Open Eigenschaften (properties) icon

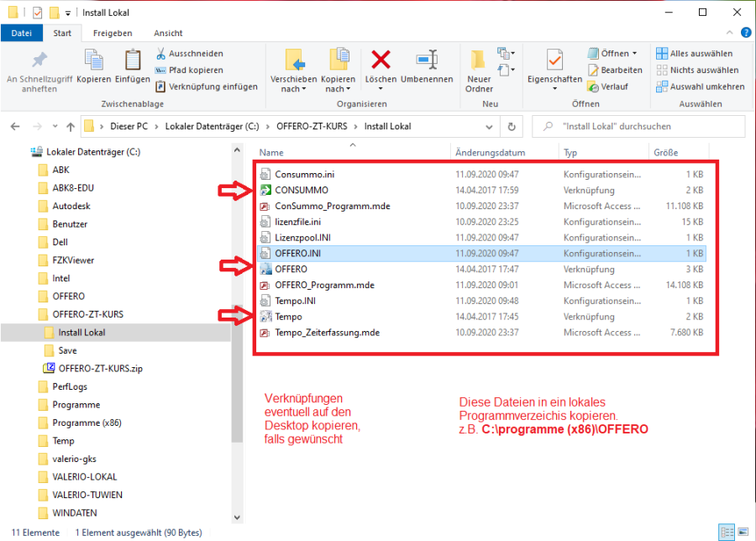(554, 60)
